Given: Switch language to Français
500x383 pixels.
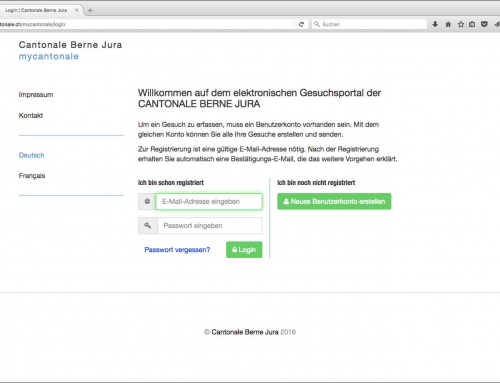Looking at the screenshot, I should (32, 176).
